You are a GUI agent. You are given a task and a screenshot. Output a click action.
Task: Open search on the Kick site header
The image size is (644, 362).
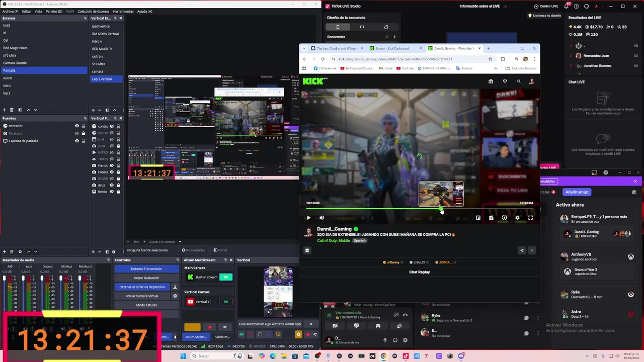coord(519,81)
